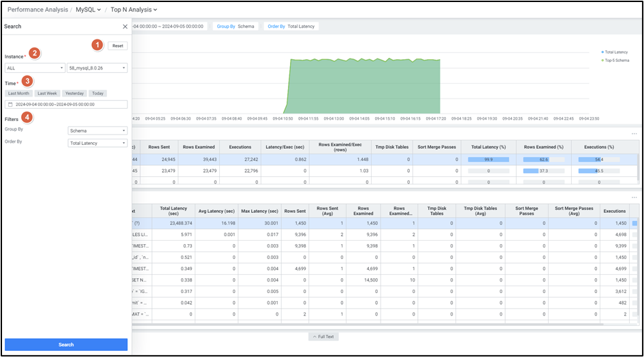This screenshot has height=357, width=644.
Task: Open the more options ellipsis above schema table
Action: 634,133
